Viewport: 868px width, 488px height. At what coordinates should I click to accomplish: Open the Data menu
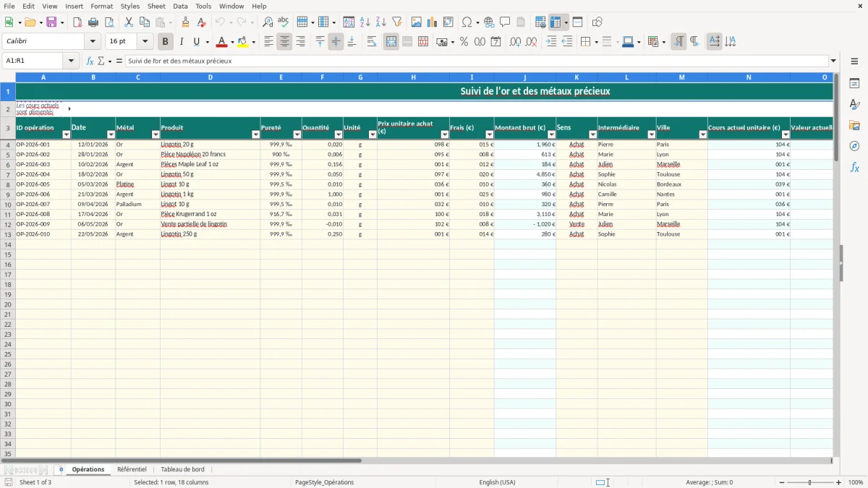[x=180, y=6]
